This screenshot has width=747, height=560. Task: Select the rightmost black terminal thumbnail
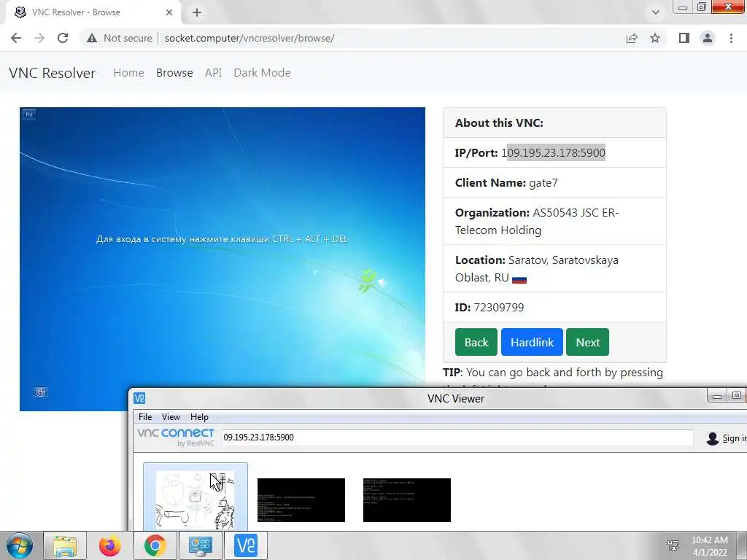(x=407, y=500)
